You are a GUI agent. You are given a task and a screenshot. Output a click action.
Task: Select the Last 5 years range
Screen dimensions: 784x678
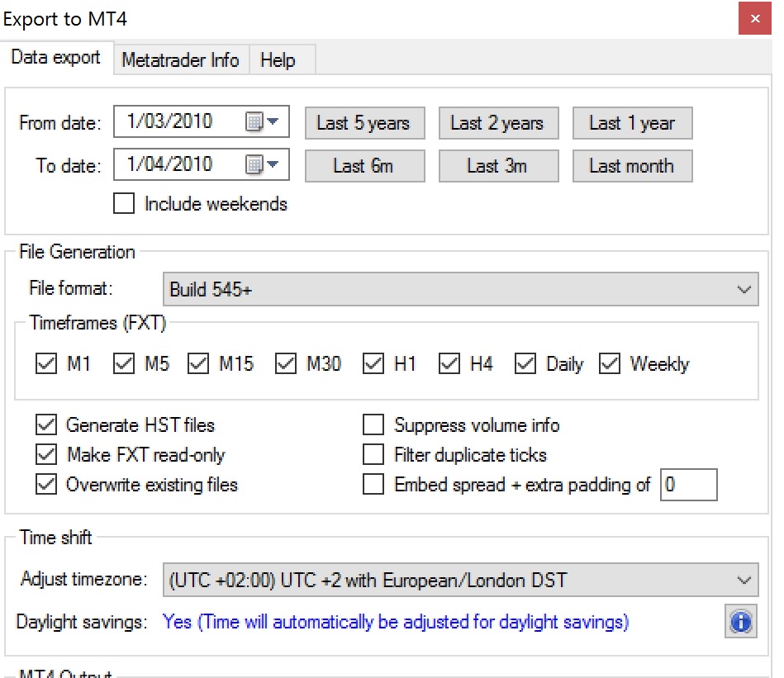coord(365,123)
